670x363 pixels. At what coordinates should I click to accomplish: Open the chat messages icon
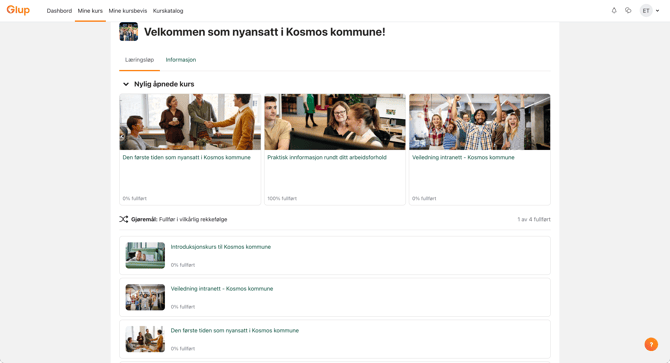pos(628,10)
